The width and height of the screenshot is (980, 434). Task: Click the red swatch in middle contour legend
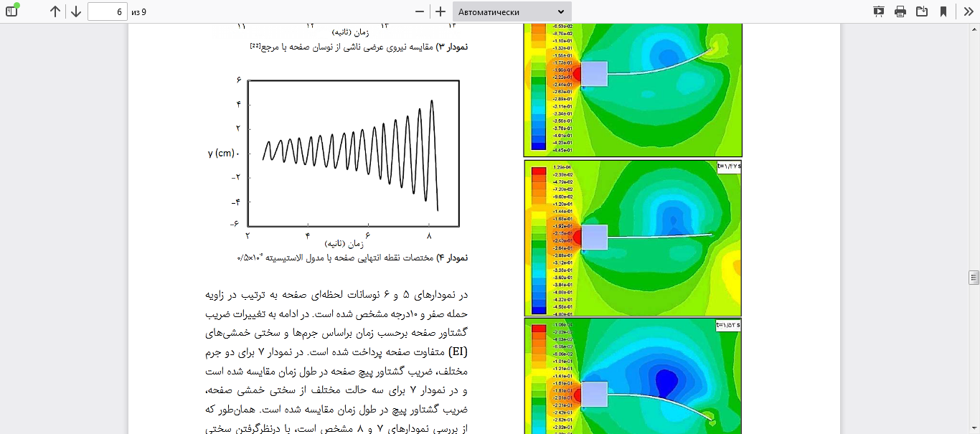pyautogui.click(x=538, y=171)
